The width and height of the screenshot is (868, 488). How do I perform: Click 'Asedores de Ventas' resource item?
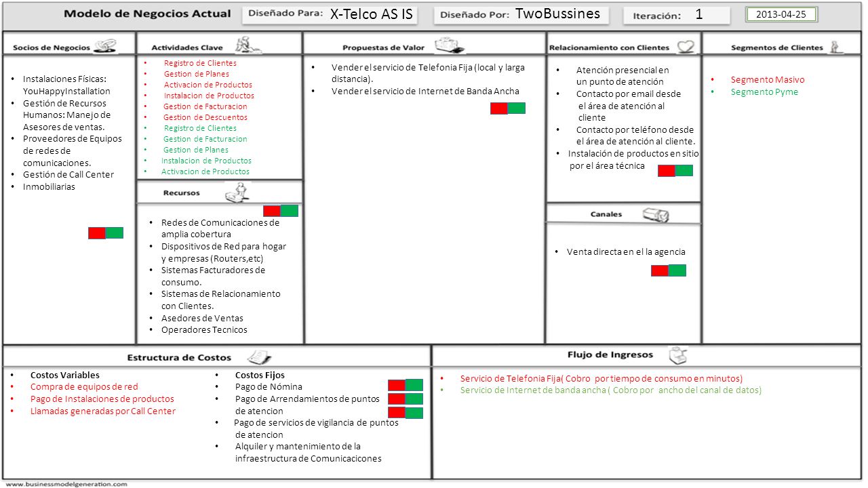tap(202, 319)
